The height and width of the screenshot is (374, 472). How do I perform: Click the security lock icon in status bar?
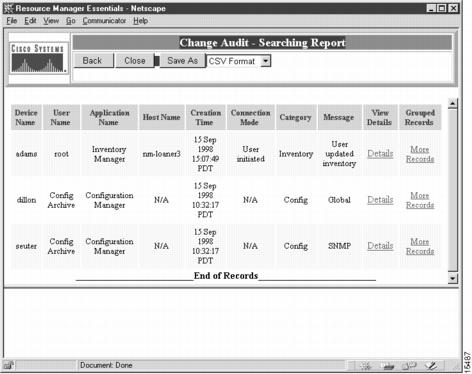[8, 365]
